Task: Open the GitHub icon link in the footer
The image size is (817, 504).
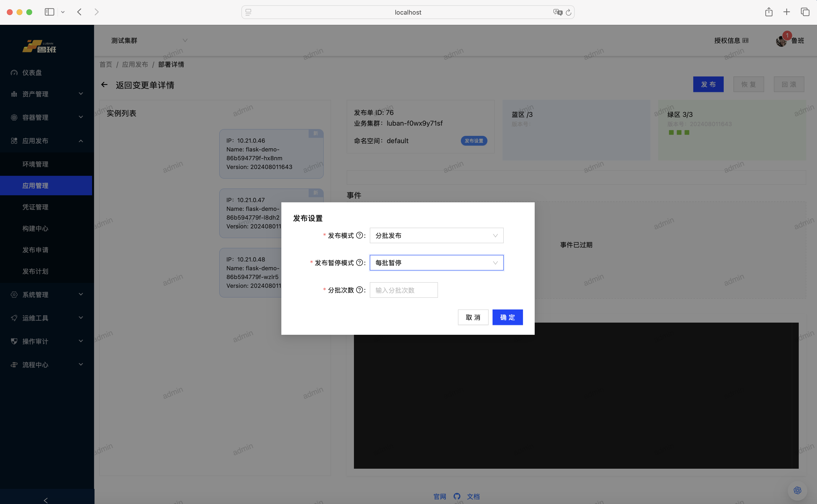Action: click(457, 496)
